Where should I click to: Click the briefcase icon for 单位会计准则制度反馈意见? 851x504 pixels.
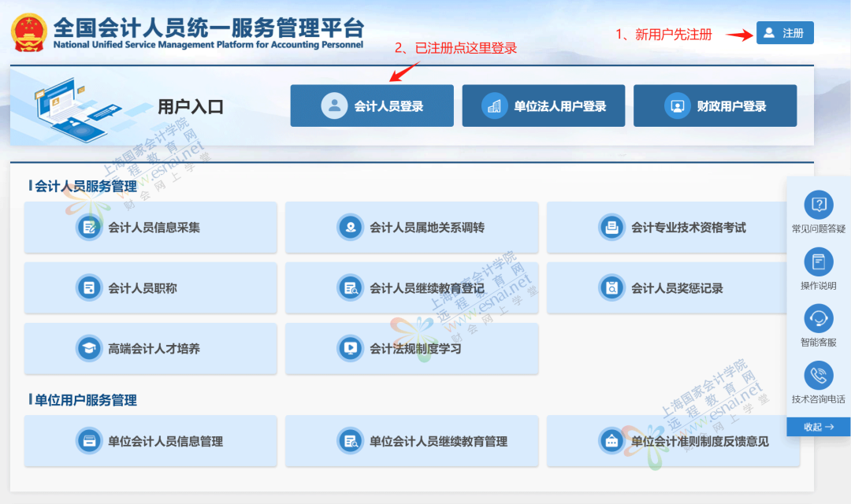click(x=611, y=441)
